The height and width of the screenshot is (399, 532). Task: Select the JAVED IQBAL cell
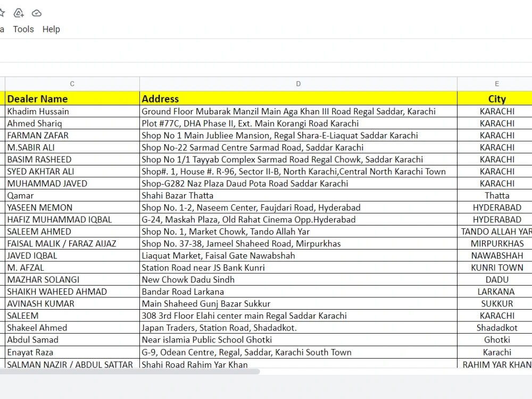pos(72,256)
